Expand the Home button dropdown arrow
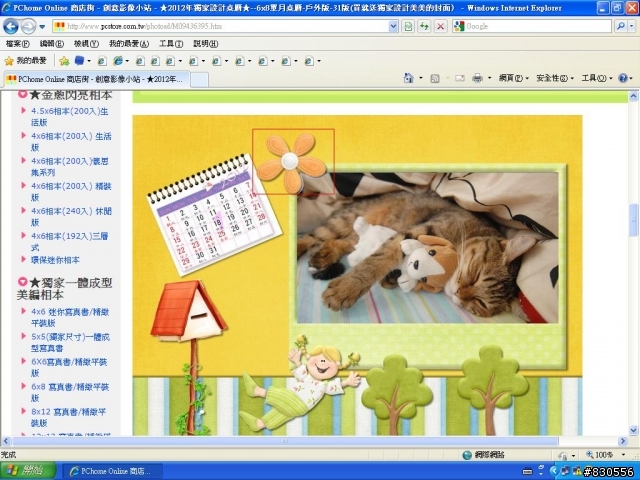Image resolution: width=640 pixels, height=480 pixels. click(x=420, y=78)
